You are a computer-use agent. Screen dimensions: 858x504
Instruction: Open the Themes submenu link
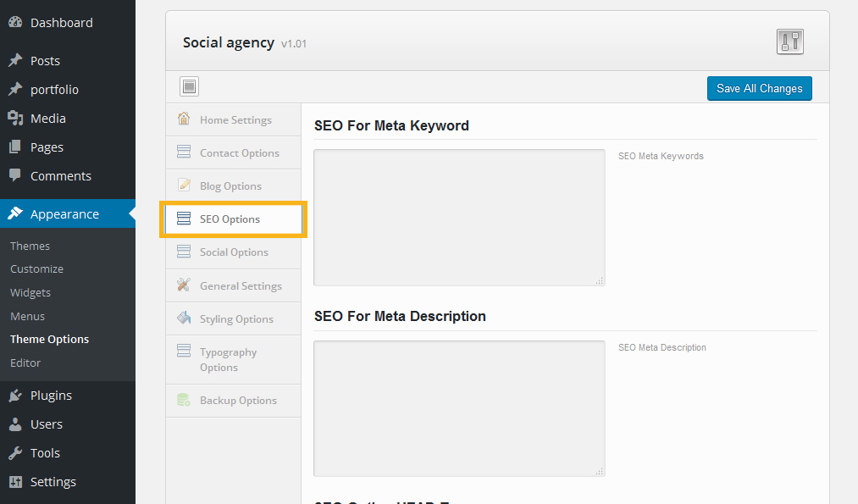[30, 246]
